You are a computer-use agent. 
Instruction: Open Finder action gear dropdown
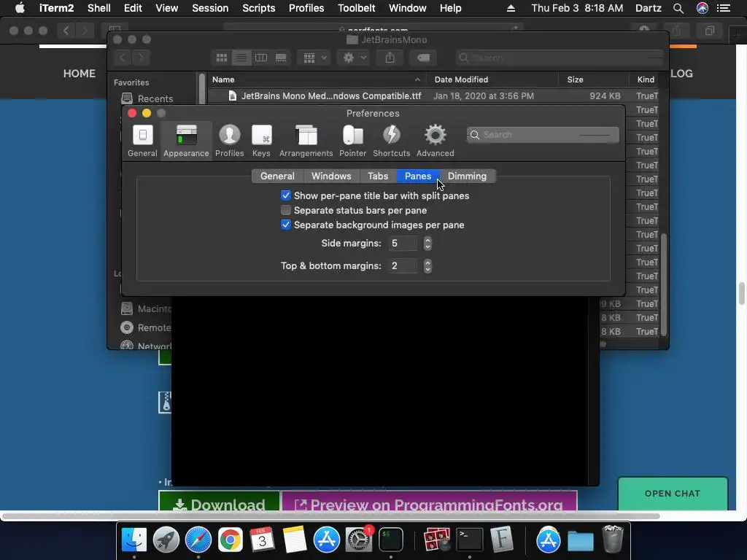(354, 58)
